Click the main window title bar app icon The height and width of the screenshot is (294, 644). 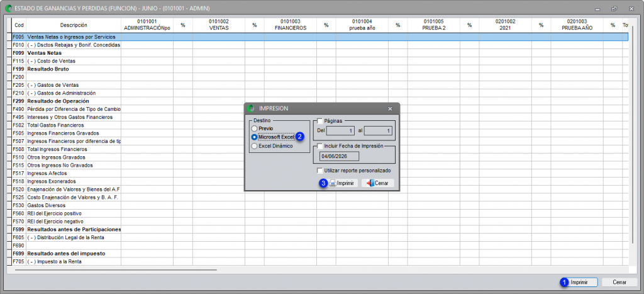click(8, 8)
